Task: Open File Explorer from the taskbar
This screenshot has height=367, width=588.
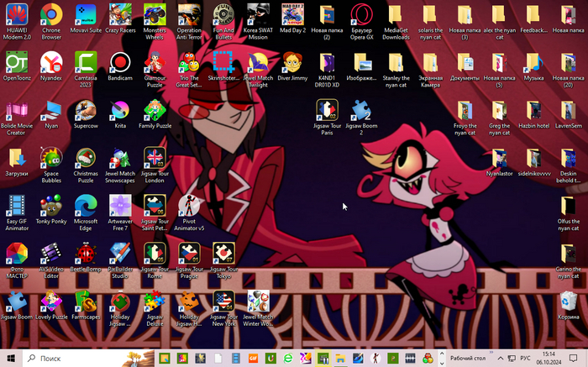Action: [340, 359]
